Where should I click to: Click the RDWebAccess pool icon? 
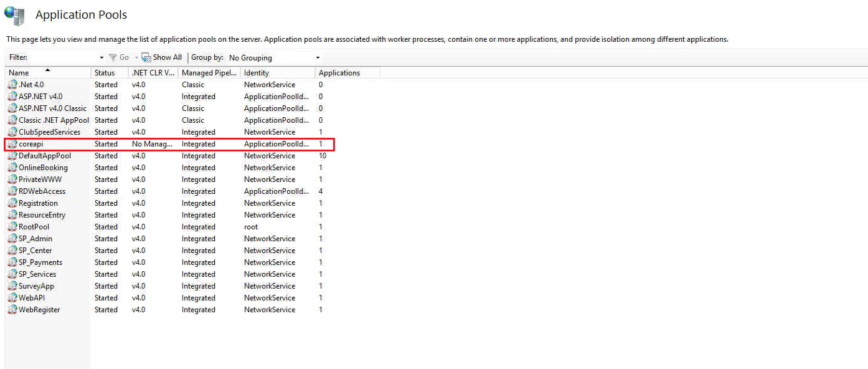click(12, 191)
